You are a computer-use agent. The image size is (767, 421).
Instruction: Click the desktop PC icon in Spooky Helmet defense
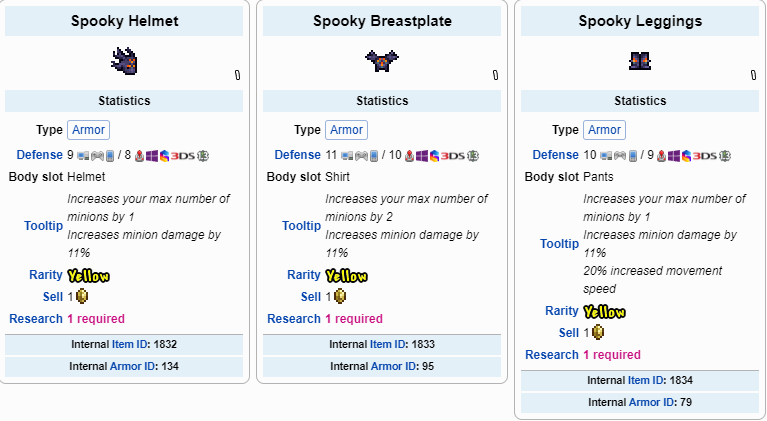click(x=82, y=155)
